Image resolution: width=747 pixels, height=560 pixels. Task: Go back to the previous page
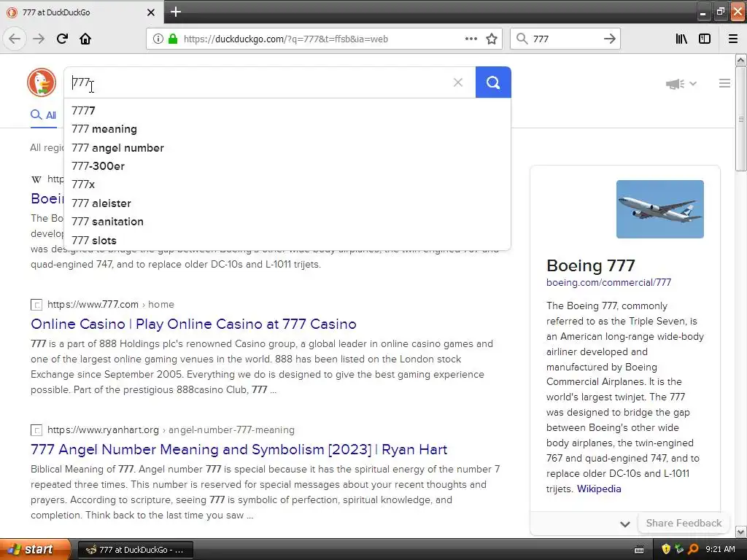[x=15, y=39]
